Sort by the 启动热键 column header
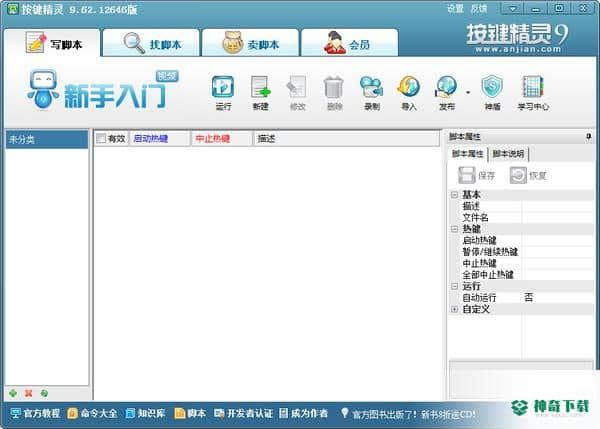600x429 pixels. (x=160, y=139)
